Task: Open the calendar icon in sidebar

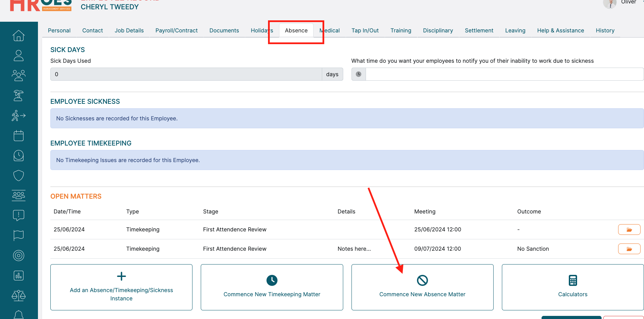Action: (19, 136)
